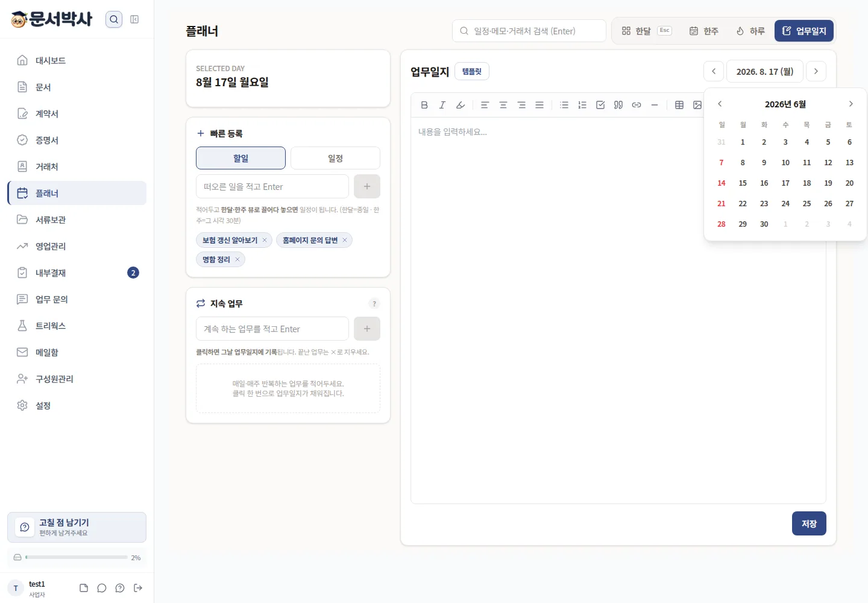Insert a horizontal divider line
This screenshot has height=603, width=868.
pos(655,105)
